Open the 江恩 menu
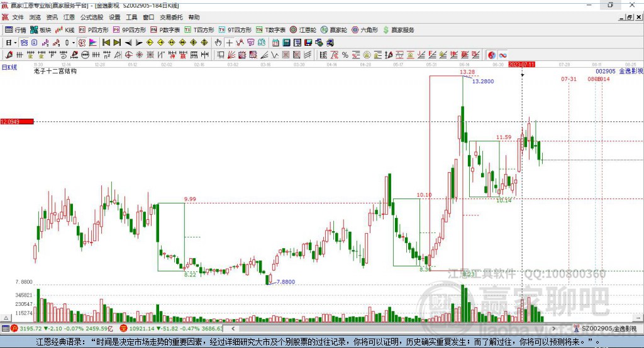Viewport: 644px width, 348px height. point(69,17)
